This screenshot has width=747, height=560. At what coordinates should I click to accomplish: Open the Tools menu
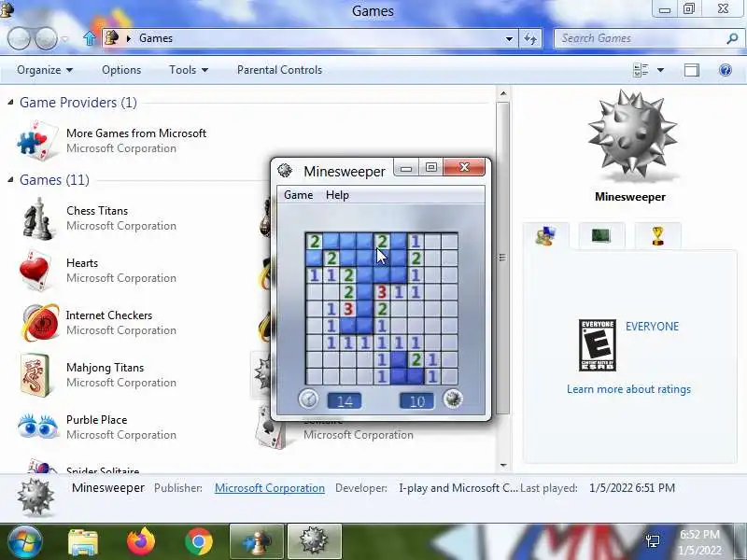click(189, 70)
